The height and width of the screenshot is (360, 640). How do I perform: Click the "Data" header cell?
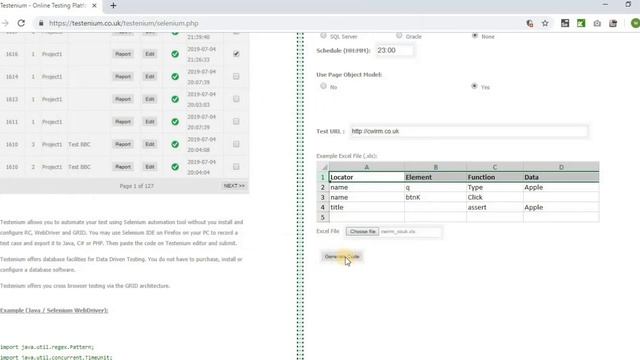pos(561,177)
